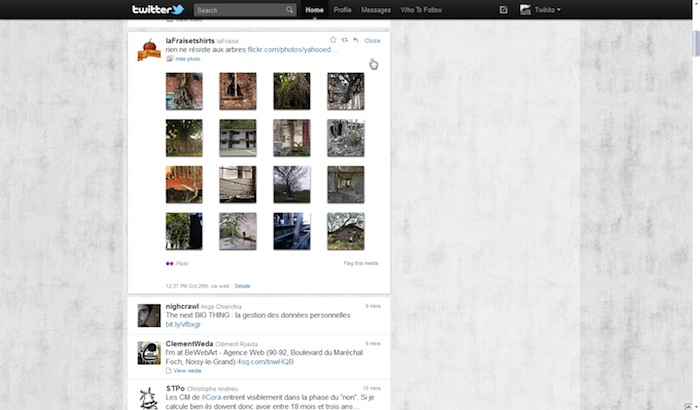Click the compose new tweet icon

(x=503, y=10)
